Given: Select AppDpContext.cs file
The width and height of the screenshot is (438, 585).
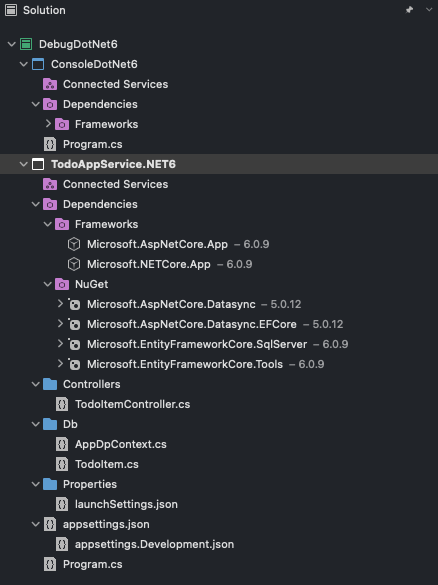Looking at the screenshot, I should [121, 444].
